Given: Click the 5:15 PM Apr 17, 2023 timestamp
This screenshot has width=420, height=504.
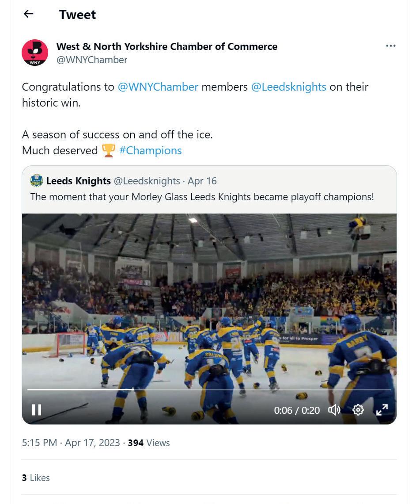Looking at the screenshot, I should pos(71,443).
